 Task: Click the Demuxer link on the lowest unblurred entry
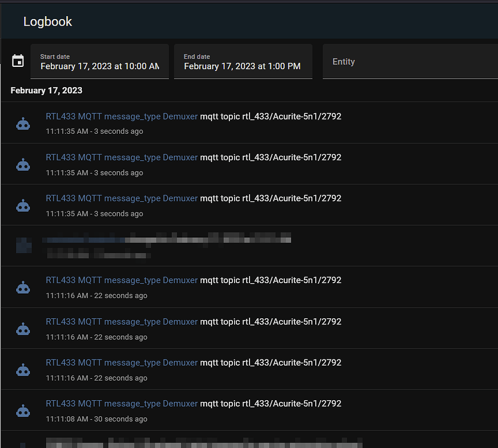tap(122, 403)
